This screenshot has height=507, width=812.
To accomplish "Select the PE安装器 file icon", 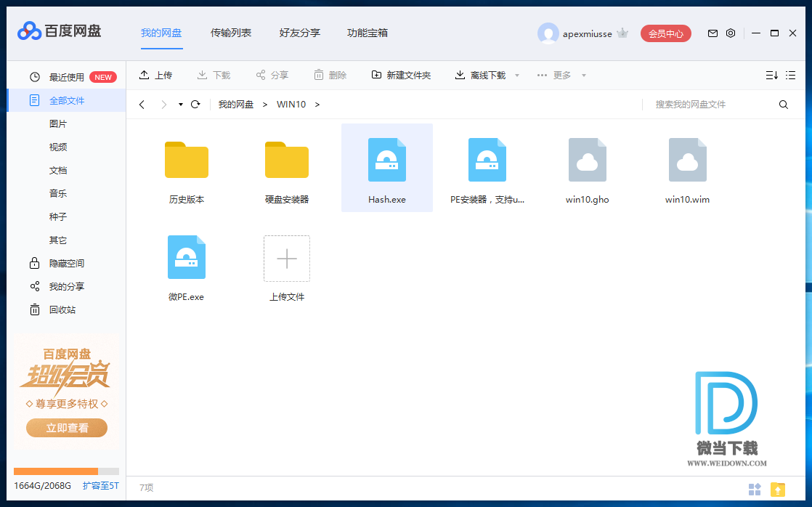I will click(x=487, y=160).
